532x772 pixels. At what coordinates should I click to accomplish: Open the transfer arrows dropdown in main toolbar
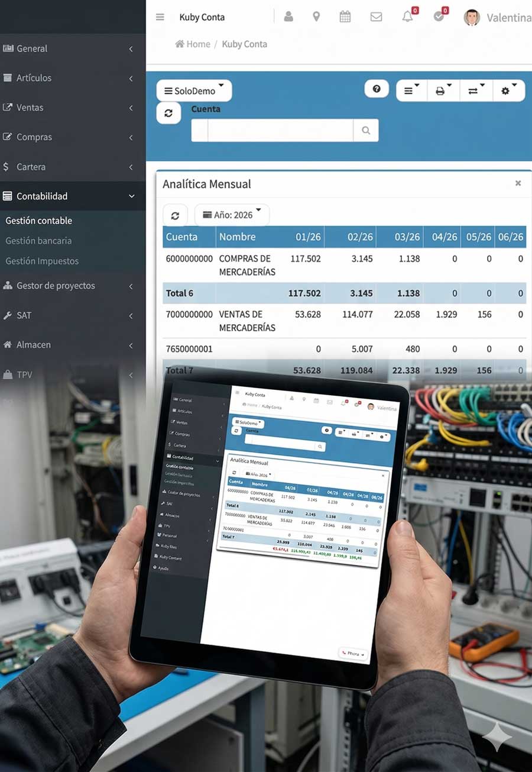pos(476,91)
